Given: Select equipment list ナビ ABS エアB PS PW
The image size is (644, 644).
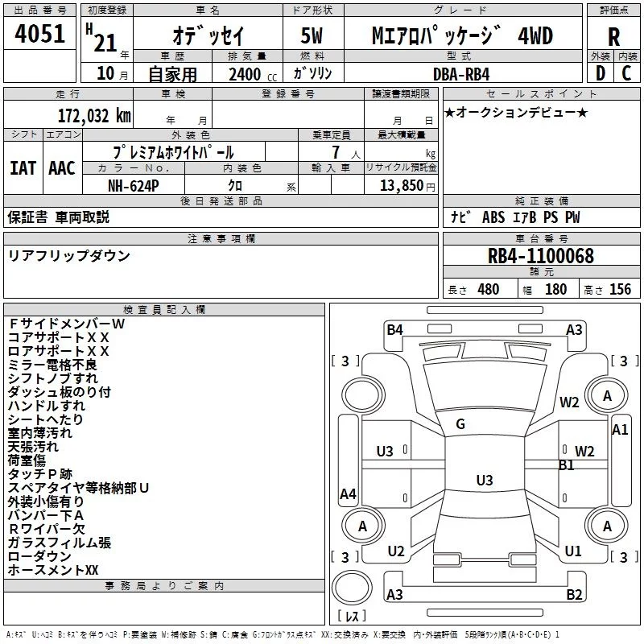Looking at the screenshot, I should pos(515,217).
